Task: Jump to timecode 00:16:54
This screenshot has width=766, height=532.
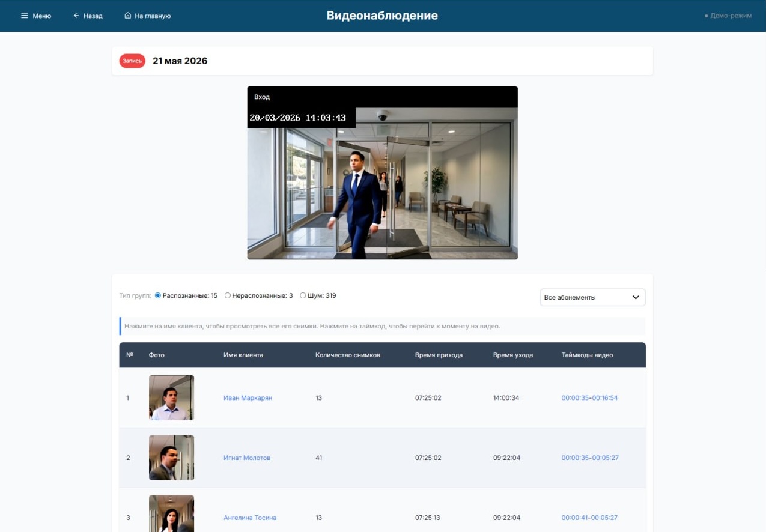Action: coord(605,397)
